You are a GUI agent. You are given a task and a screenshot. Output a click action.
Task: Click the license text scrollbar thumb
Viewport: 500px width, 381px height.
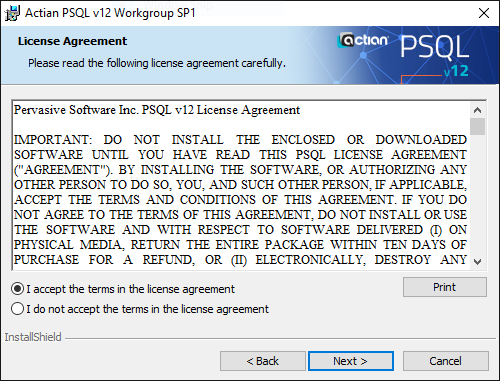tap(477, 126)
